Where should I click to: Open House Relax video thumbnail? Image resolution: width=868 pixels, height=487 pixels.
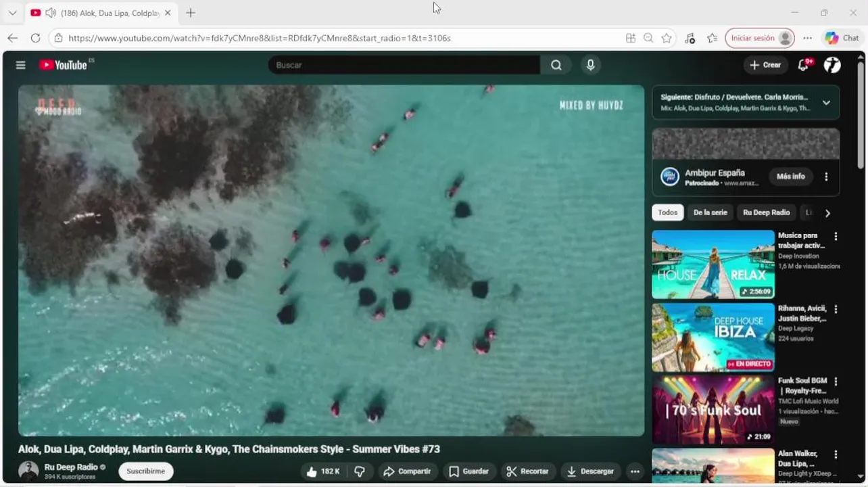click(713, 264)
